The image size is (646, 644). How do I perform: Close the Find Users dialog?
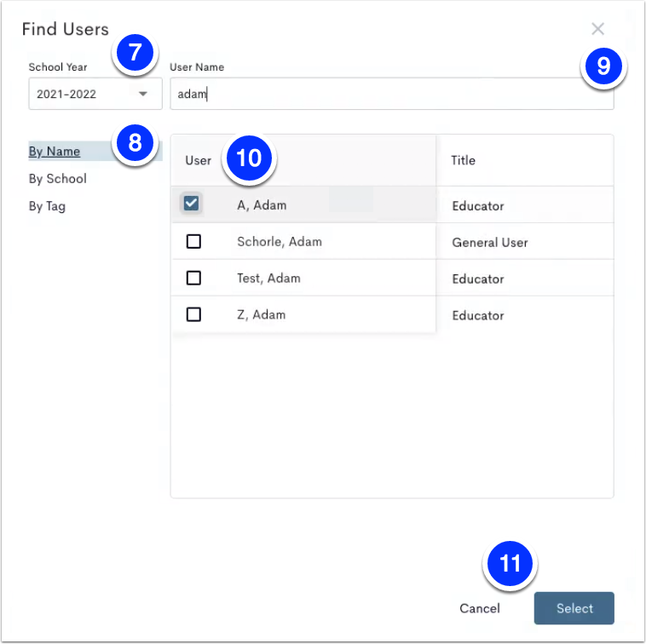point(597,29)
